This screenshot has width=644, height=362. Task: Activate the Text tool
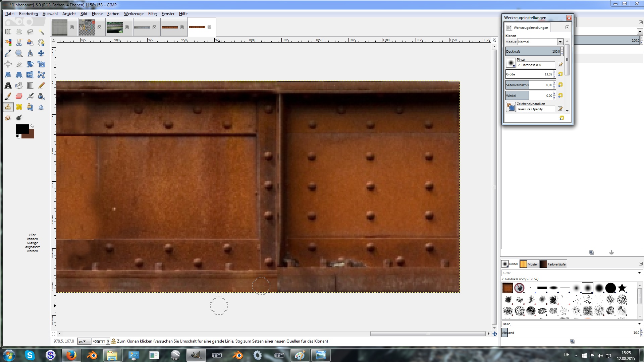(x=8, y=86)
